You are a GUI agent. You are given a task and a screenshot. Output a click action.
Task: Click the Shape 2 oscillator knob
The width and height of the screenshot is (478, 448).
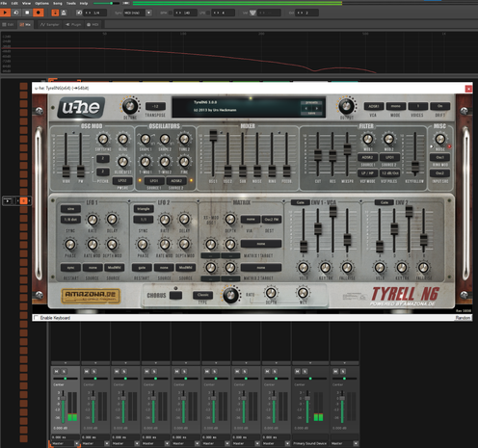click(165, 139)
